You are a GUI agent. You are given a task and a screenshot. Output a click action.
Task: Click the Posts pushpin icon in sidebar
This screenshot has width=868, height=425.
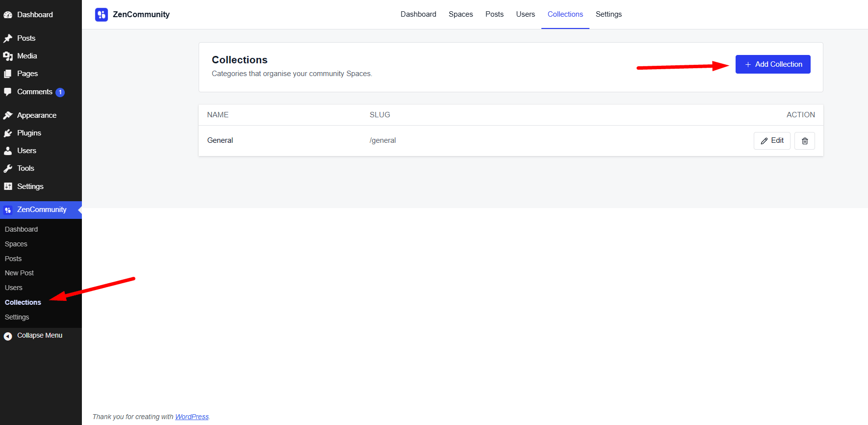tap(8, 38)
